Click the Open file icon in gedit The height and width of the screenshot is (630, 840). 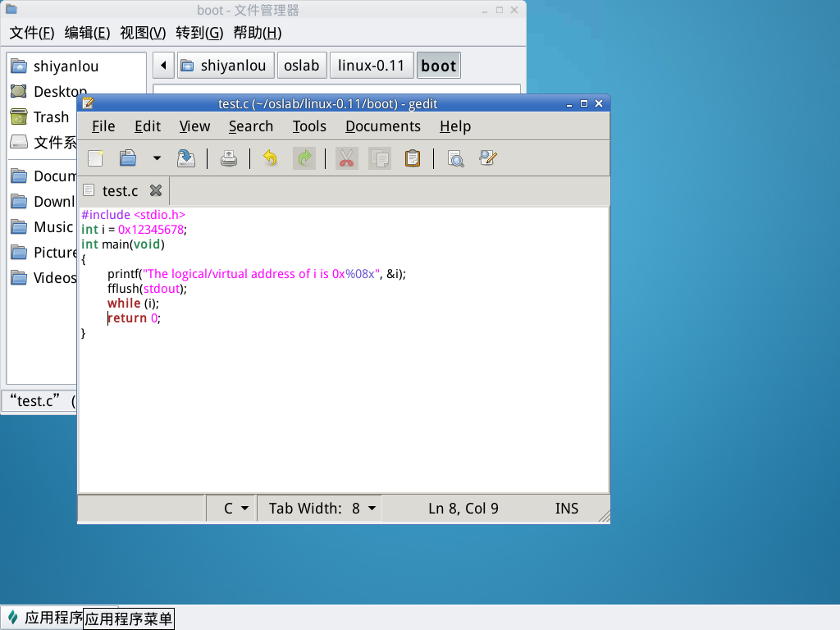pyautogui.click(x=128, y=158)
